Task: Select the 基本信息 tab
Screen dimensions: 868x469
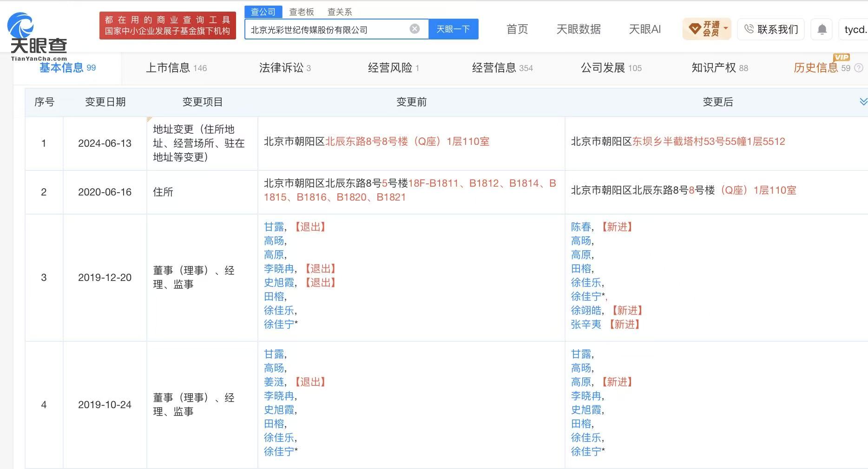Action: (67, 68)
